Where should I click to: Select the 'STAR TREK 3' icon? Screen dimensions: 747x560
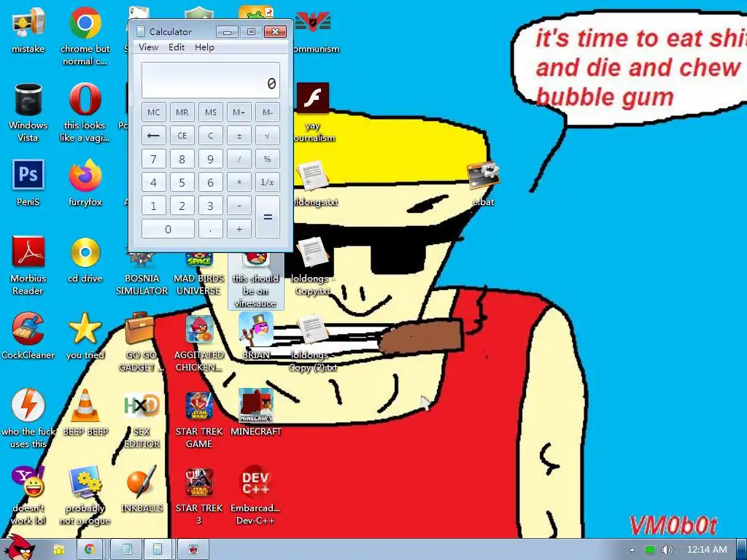[199, 496]
